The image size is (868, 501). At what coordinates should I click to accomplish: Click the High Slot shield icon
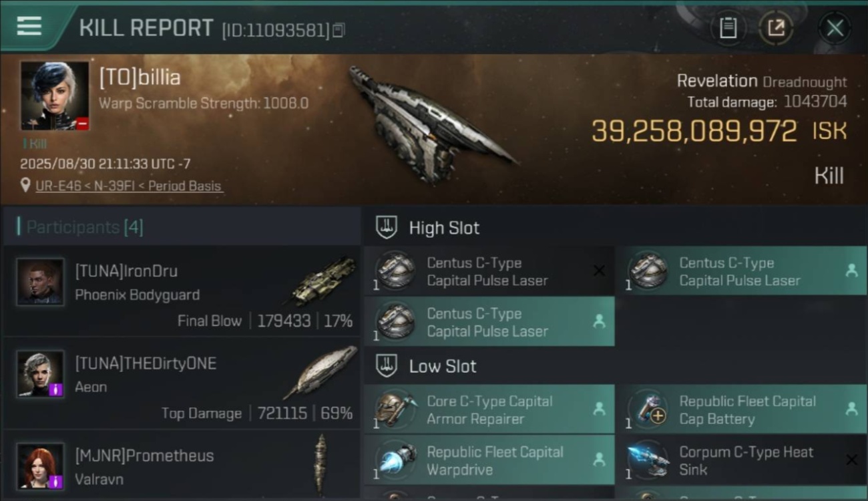point(387,227)
